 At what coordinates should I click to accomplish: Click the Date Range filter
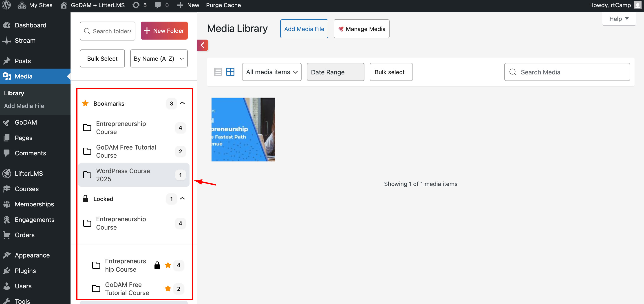coord(335,72)
